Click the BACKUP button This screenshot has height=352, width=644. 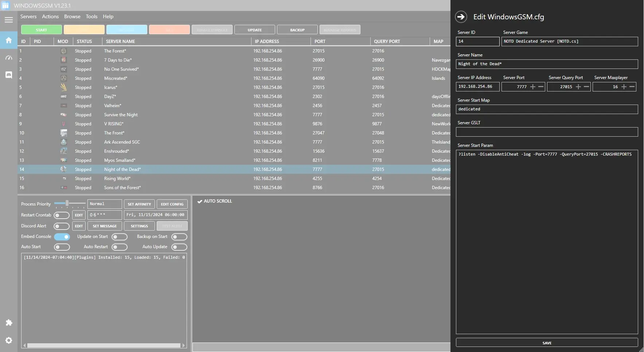pyautogui.click(x=297, y=30)
